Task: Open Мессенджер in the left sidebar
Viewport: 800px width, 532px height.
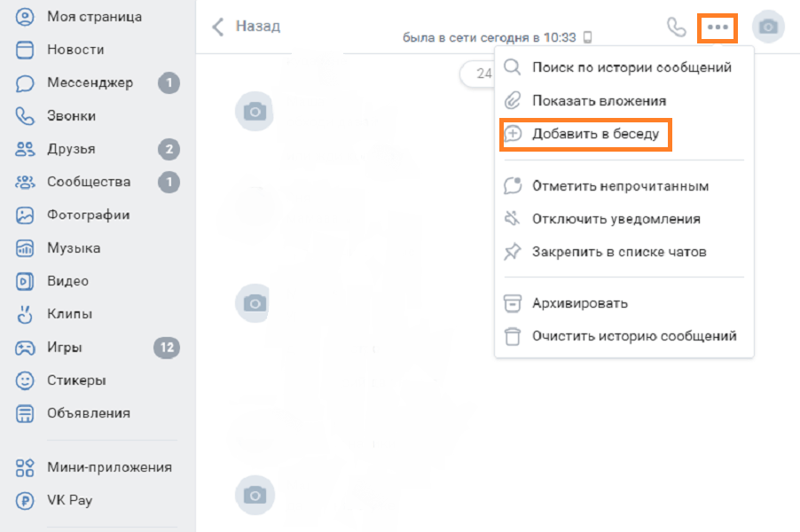Action: coord(89,83)
